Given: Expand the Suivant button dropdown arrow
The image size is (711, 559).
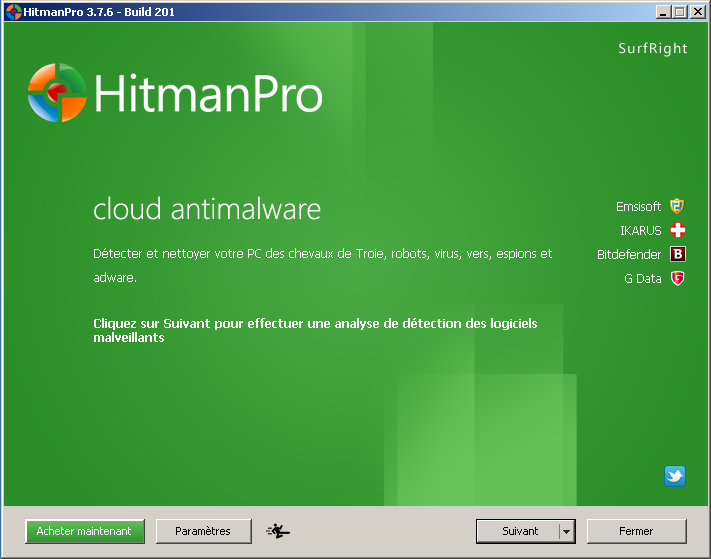Looking at the screenshot, I should 566,532.
